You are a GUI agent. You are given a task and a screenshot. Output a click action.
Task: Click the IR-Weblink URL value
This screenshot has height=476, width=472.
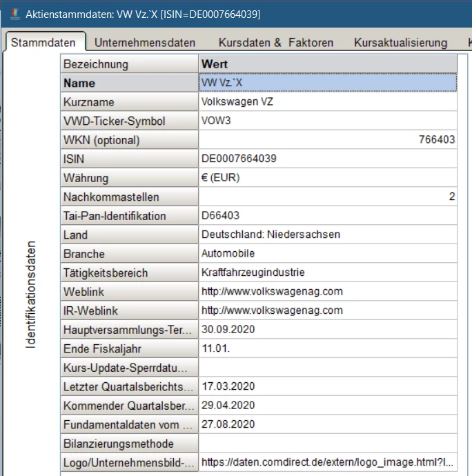(x=328, y=310)
